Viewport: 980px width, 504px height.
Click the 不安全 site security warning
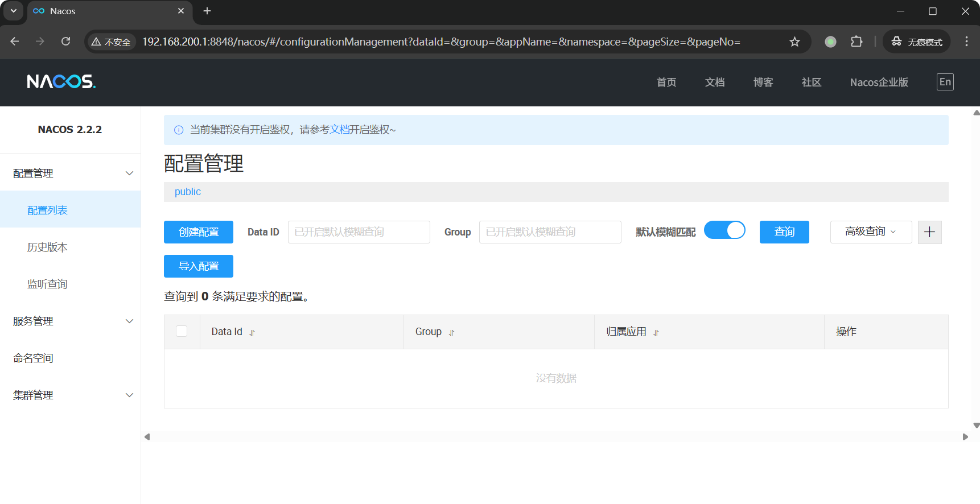(111, 42)
